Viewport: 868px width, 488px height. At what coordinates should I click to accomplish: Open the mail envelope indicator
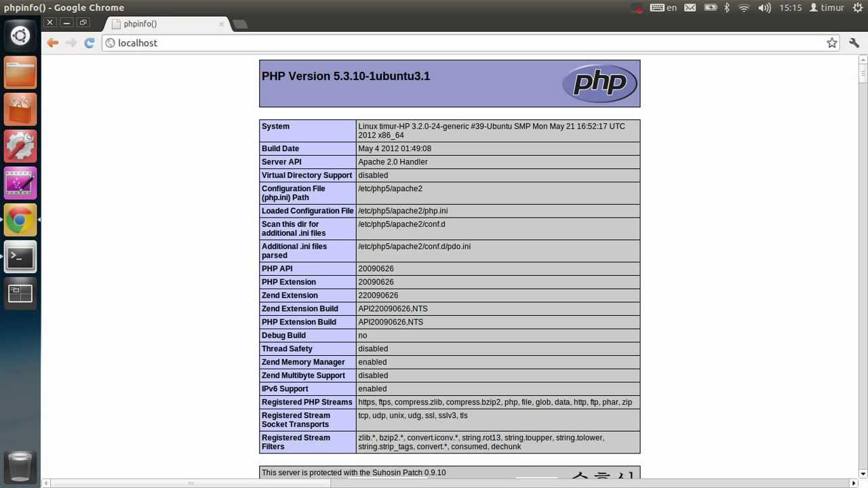690,7
